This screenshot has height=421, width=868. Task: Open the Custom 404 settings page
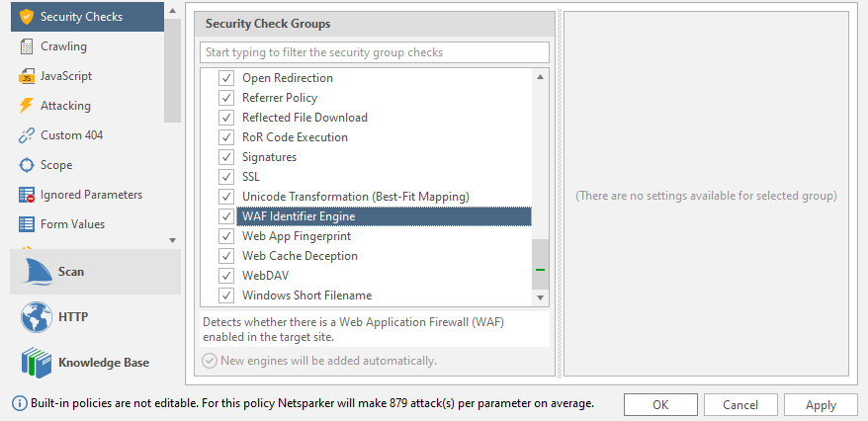pyautogui.click(x=87, y=135)
